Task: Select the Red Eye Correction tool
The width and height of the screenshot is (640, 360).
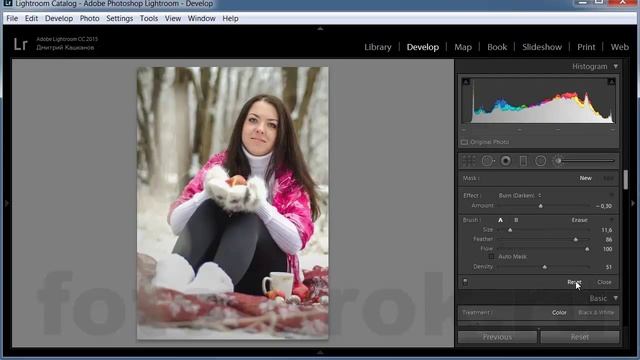Action: [x=506, y=161]
